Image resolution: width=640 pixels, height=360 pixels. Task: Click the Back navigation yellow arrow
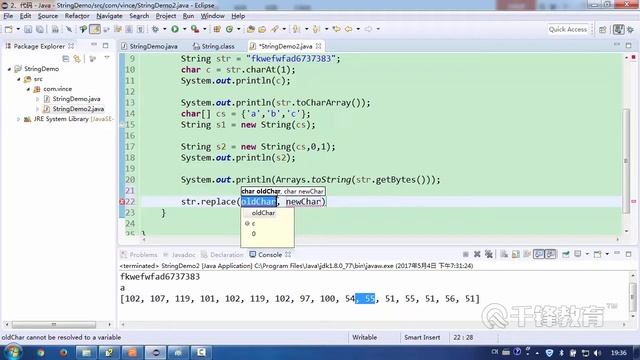(348, 29)
